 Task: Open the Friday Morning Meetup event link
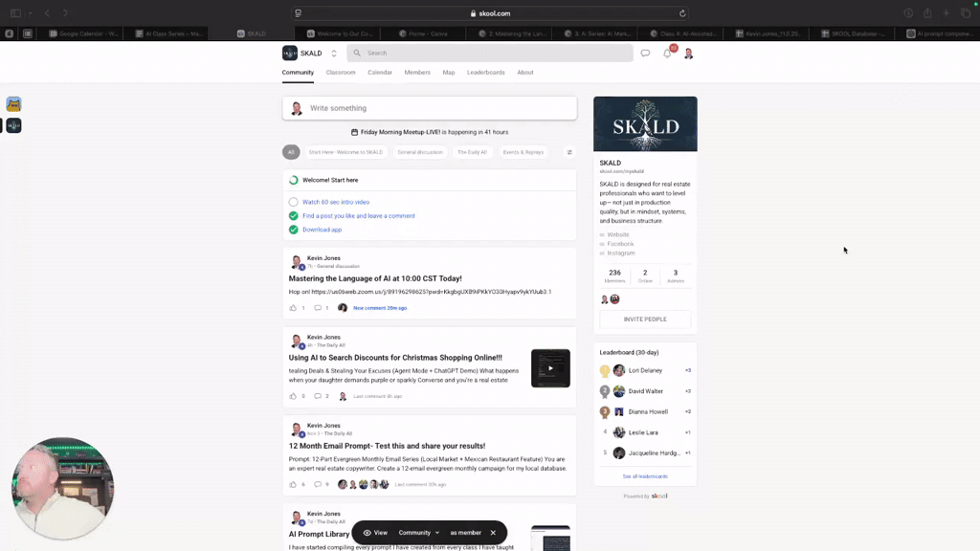[430, 132]
